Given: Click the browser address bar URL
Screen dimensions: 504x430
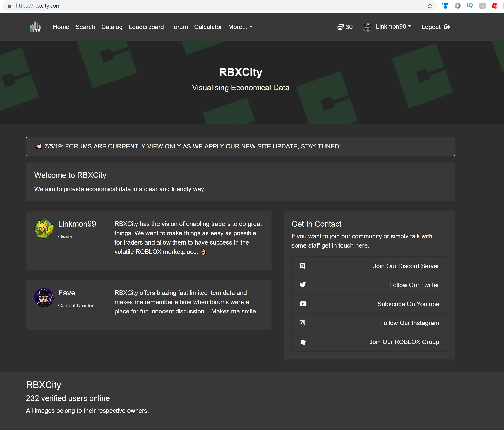Looking at the screenshot, I should click(x=38, y=6).
